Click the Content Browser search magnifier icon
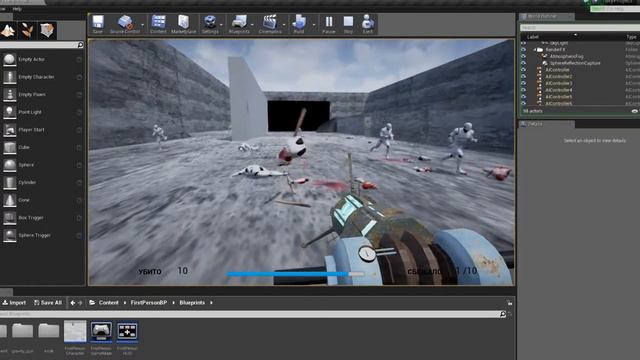This screenshot has width=640, height=360. 503,314
